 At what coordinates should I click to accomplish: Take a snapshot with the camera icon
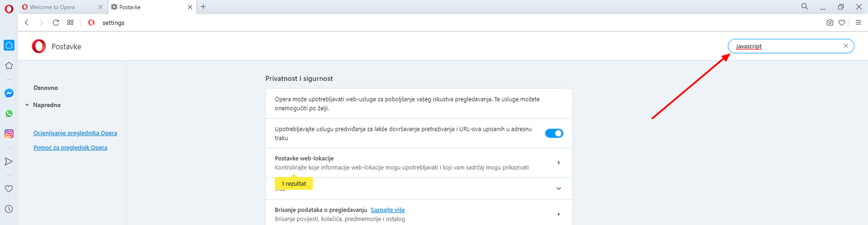tap(829, 23)
